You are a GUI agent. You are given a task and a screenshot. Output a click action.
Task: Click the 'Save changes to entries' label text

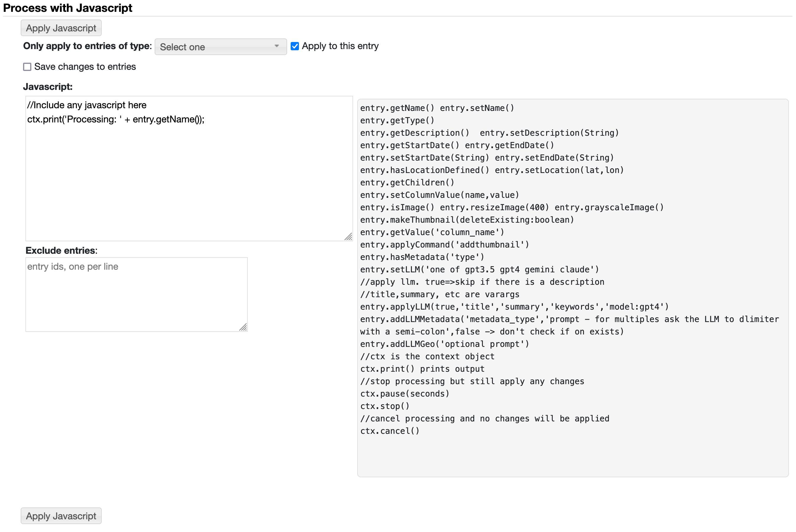85,67
